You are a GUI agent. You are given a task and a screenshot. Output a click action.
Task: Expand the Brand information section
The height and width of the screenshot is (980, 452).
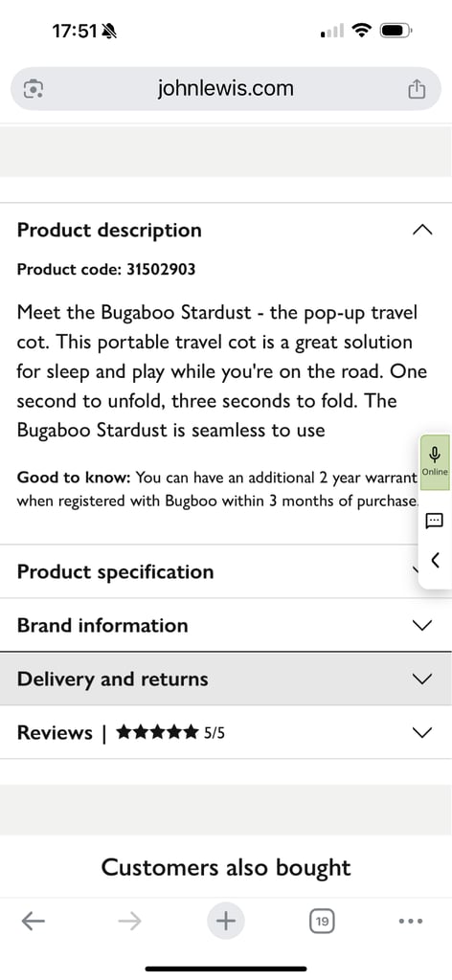(x=226, y=625)
